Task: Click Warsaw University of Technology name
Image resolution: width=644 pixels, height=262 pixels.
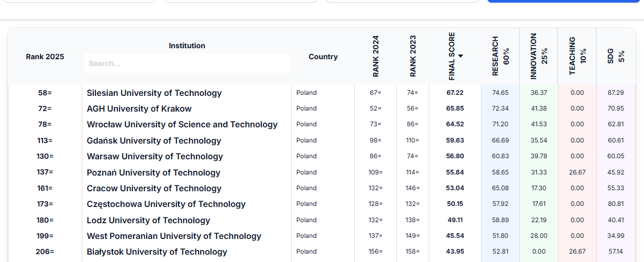Action: coord(155,156)
